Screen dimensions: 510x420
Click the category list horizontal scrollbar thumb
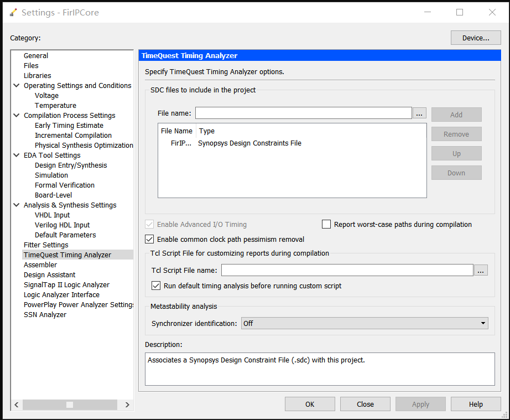click(70, 405)
